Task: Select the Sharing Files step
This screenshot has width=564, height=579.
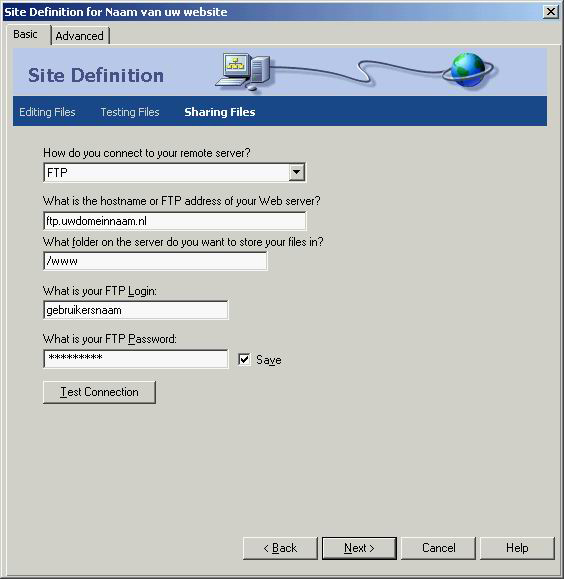Action: click(x=220, y=112)
